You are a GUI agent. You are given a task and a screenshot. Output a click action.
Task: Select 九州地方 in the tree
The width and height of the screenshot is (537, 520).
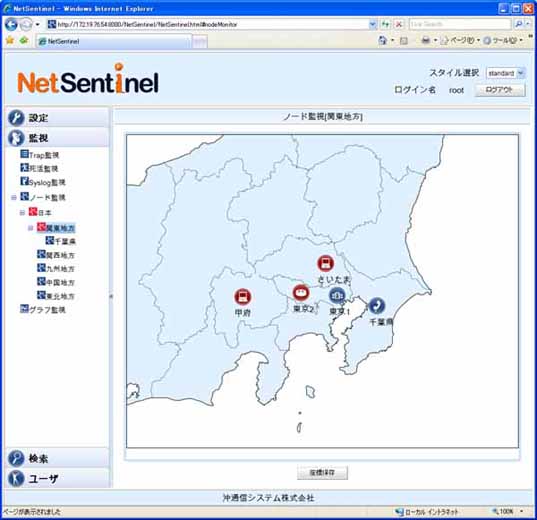(56, 269)
